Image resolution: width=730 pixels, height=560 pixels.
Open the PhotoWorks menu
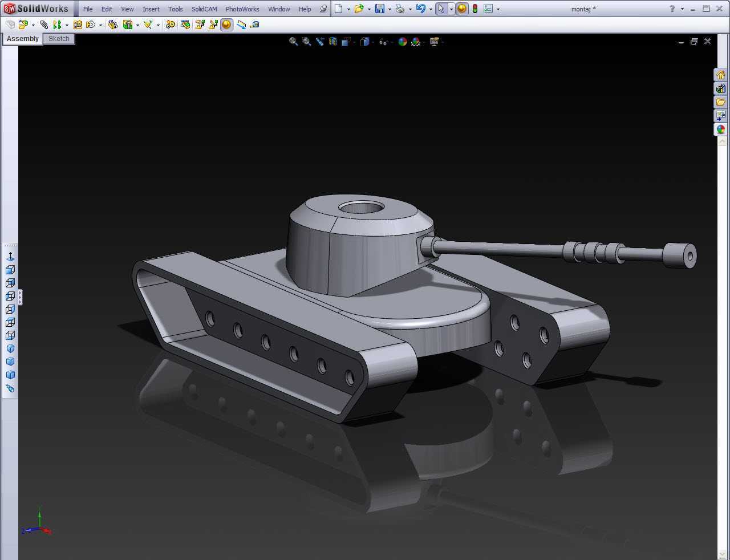coord(242,9)
